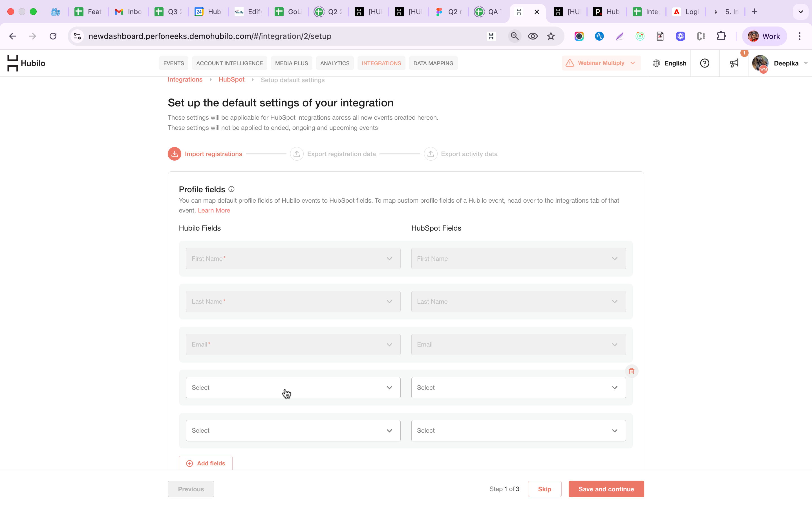Image resolution: width=812 pixels, height=508 pixels.
Task: Click the site information icon in address bar
Action: [78, 36]
